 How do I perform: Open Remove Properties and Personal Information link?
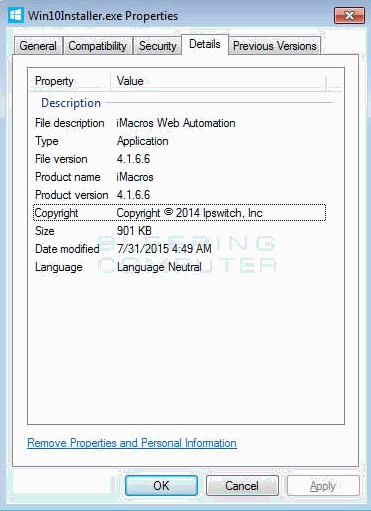pos(132,443)
